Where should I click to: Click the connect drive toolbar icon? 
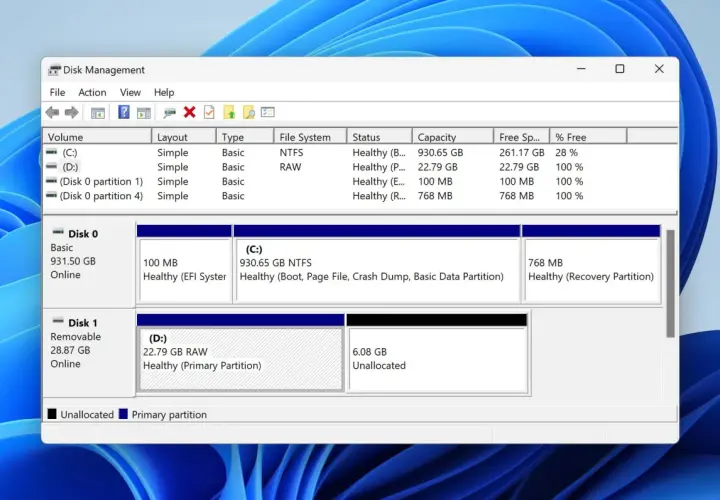(x=169, y=113)
